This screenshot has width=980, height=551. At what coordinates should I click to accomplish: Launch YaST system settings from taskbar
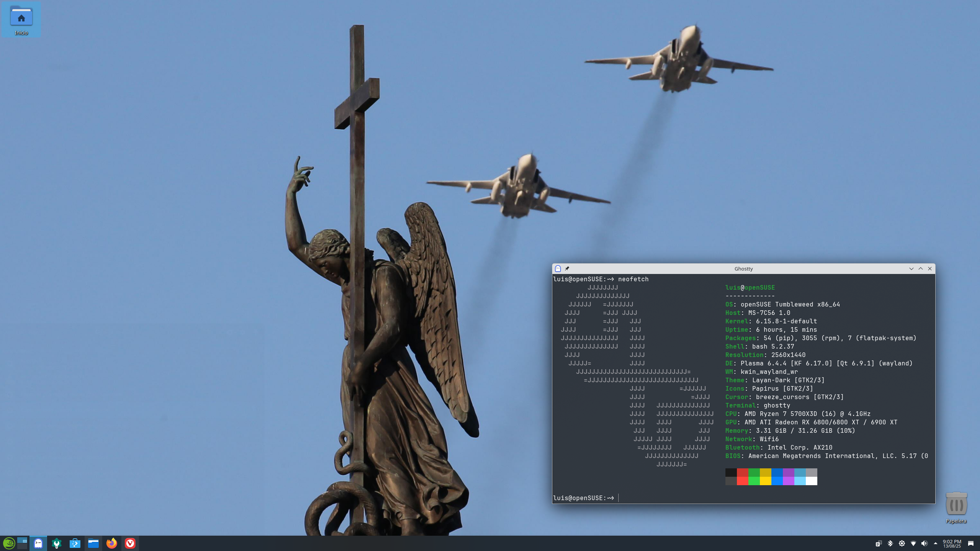pyautogui.click(x=57, y=543)
